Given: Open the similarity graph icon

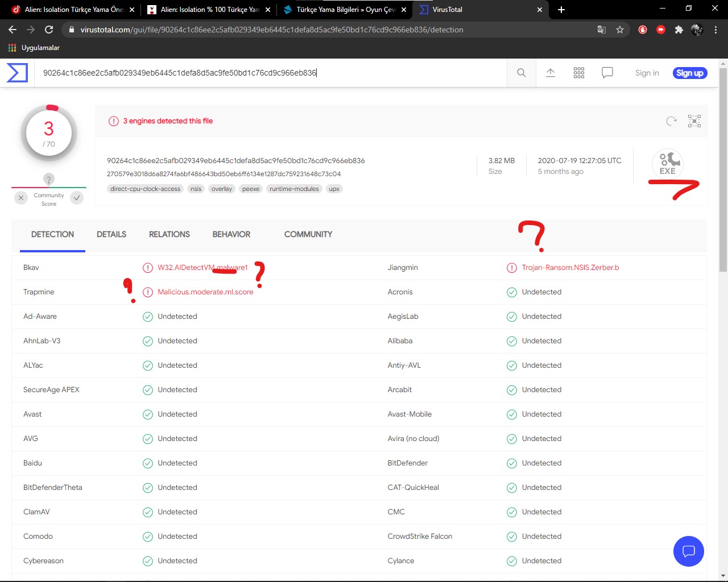Looking at the screenshot, I should pyautogui.click(x=694, y=120).
